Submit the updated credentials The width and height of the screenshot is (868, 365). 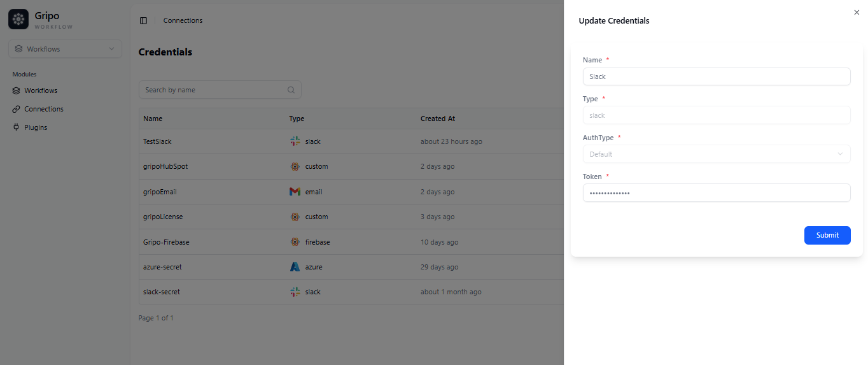pos(827,235)
